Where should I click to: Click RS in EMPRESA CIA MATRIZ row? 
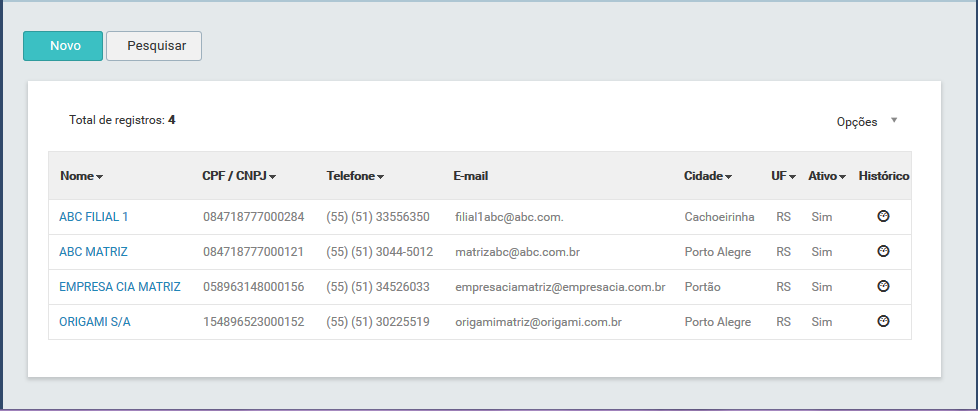pyautogui.click(x=783, y=287)
